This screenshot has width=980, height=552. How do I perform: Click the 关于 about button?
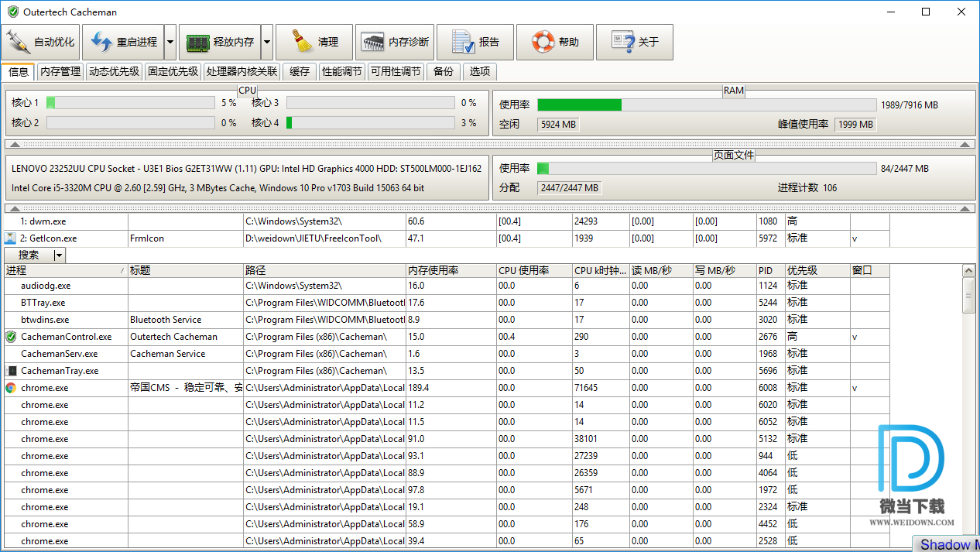[x=635, y=42]
